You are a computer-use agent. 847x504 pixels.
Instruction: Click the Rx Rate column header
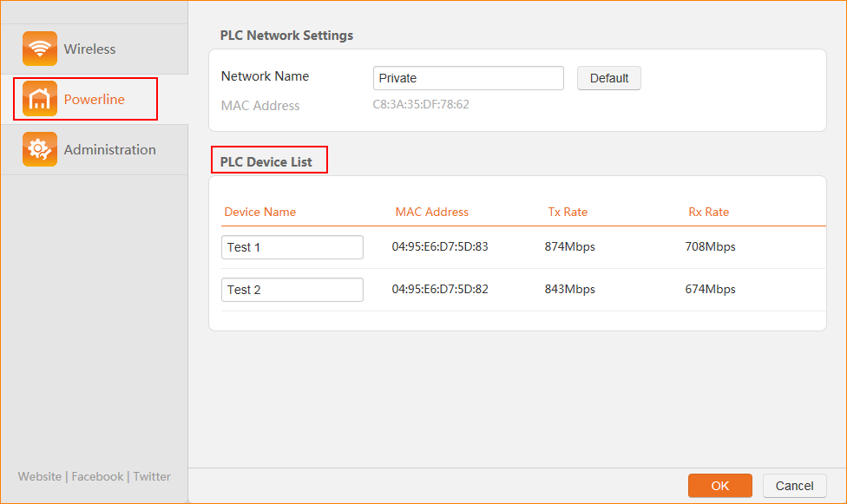(708, 212)
